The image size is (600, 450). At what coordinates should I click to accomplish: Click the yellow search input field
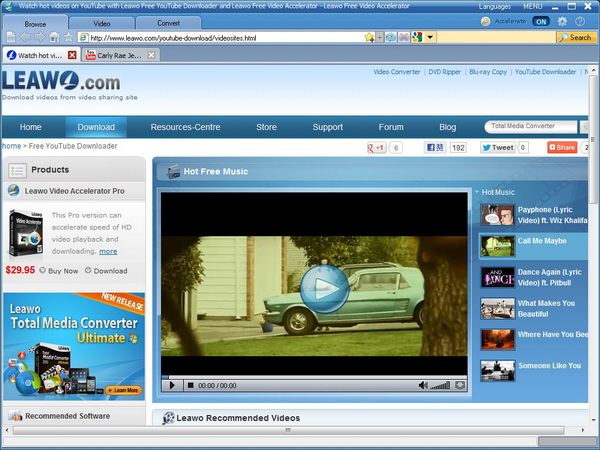(496, 37)
